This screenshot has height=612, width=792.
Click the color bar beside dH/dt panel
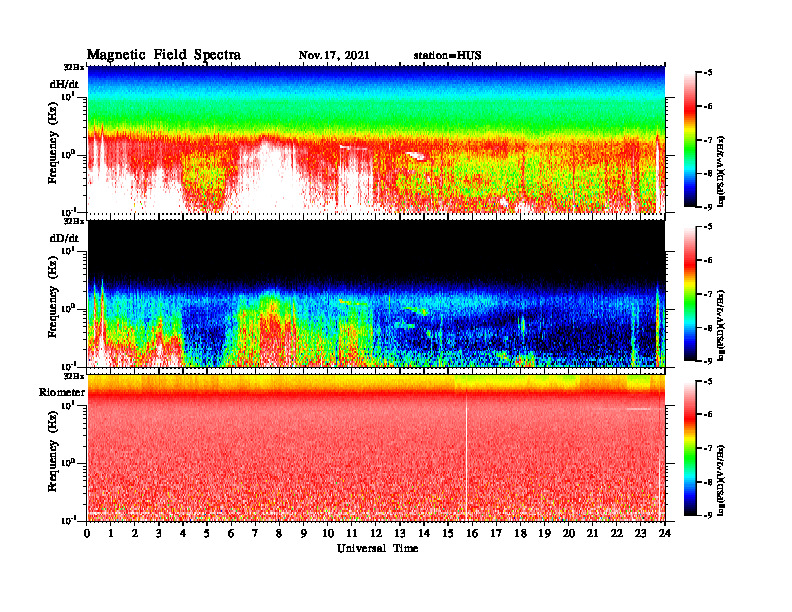click(689, 140)
